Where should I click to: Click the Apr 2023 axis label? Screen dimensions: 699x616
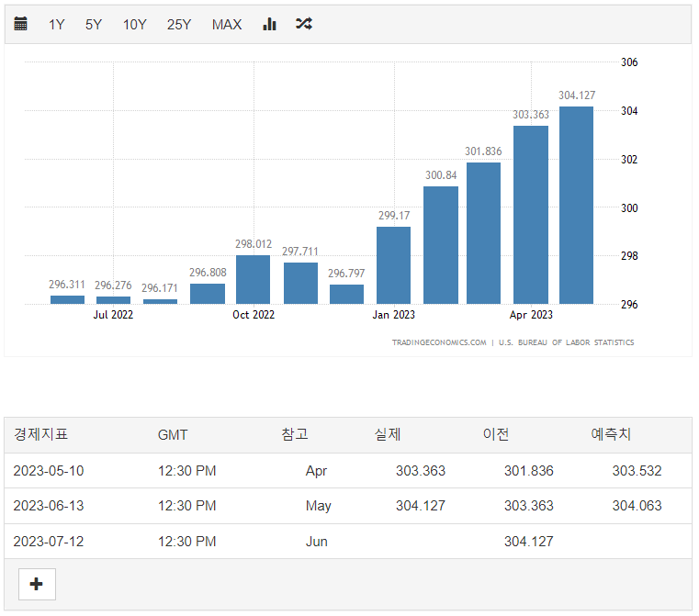(531, 315)
